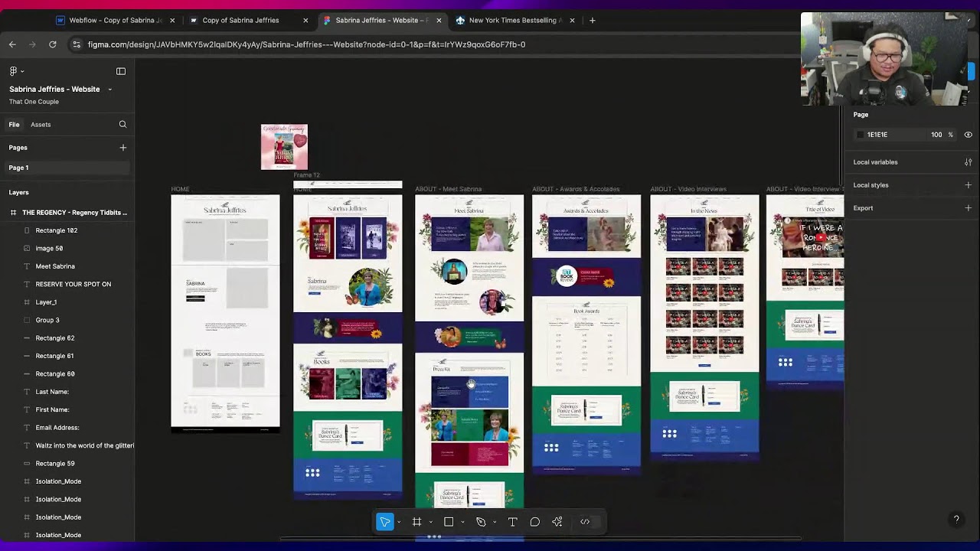Toggle page background visibility eye icon

click(968, 135)
